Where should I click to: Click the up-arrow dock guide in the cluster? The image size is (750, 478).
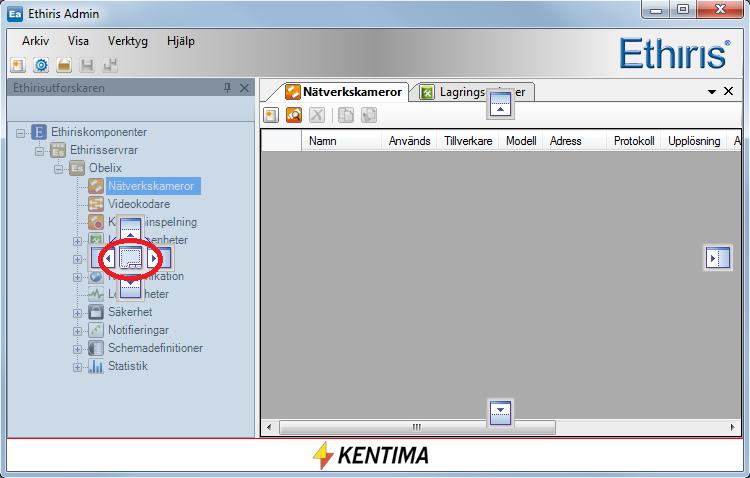130,228
